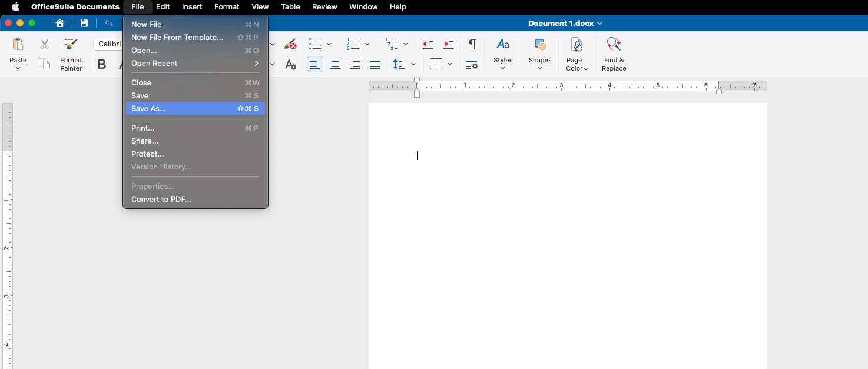Screen dimensions: 868x369
Task: Open the Insert menu
Action: coord(192,6)
